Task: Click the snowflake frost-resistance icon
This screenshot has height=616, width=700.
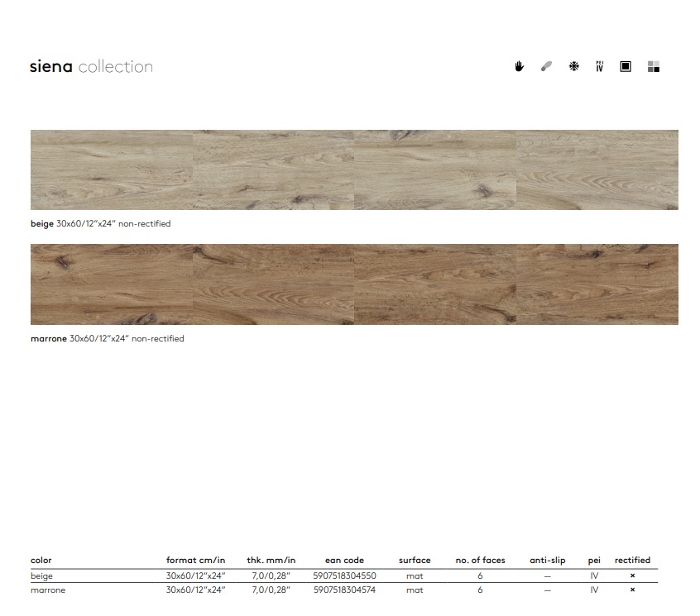Action: click(x=573, y=67)
